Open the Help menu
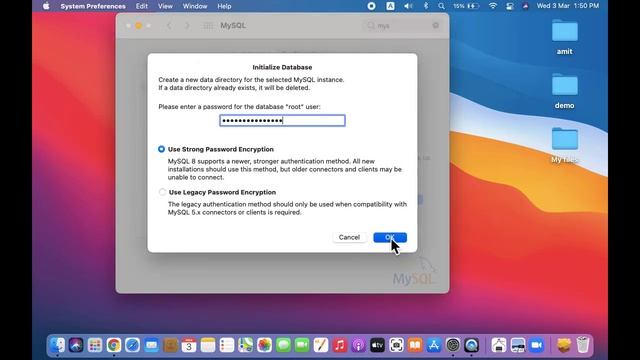The width and height of the screenshot is (640, 360). [224, 6]
